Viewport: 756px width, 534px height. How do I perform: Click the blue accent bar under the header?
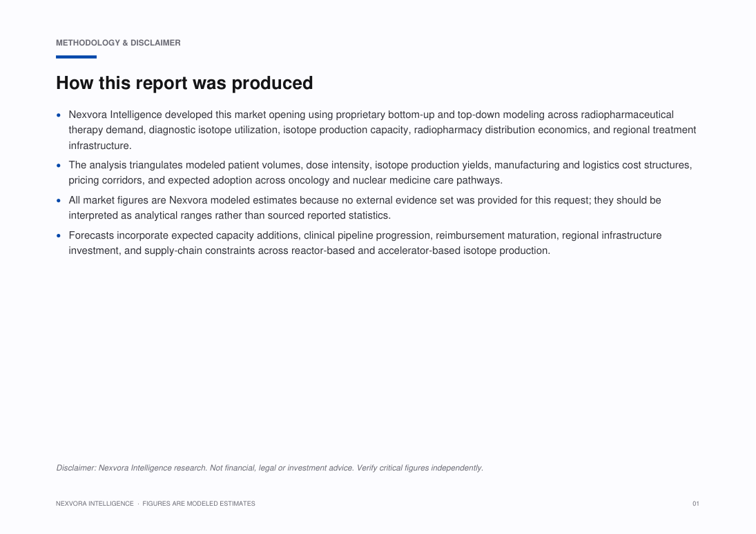(x=76, y=57)
